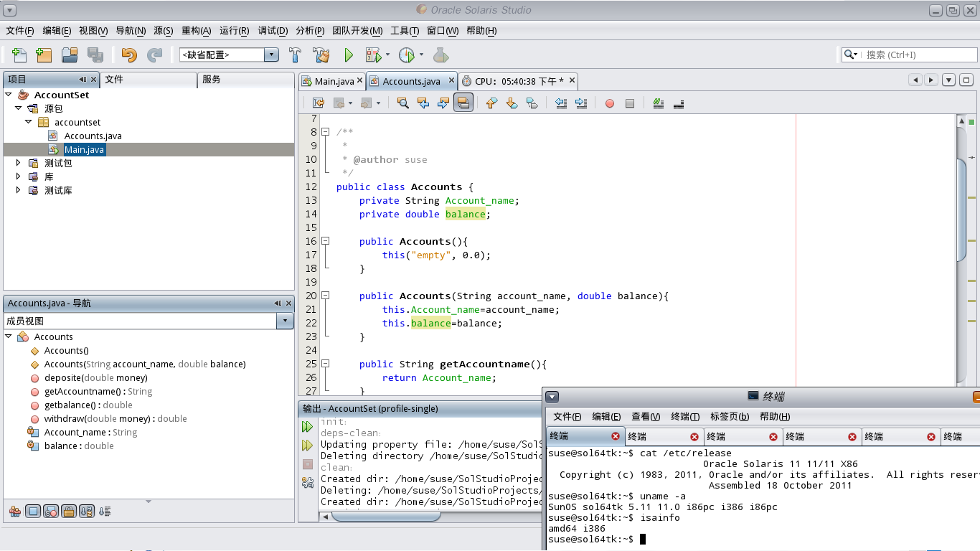Expand the 测试包 node
980x551 pixels.
[x=19, y=163]
